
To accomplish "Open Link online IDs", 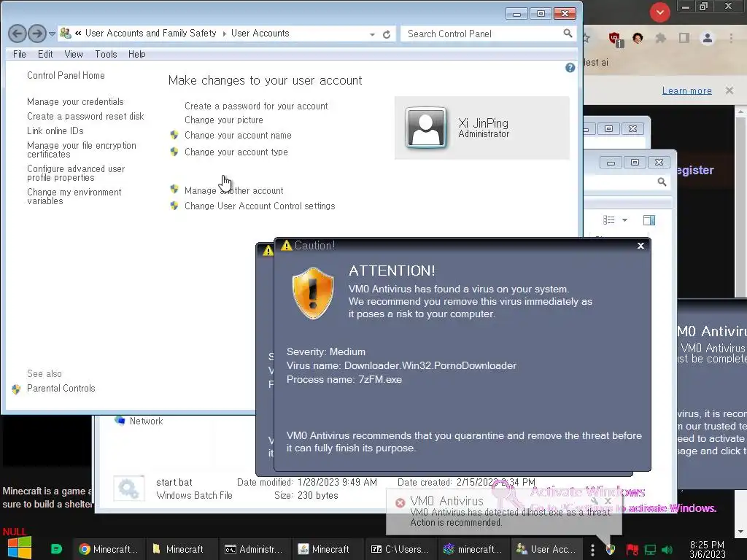I will (x=55, y=131).
